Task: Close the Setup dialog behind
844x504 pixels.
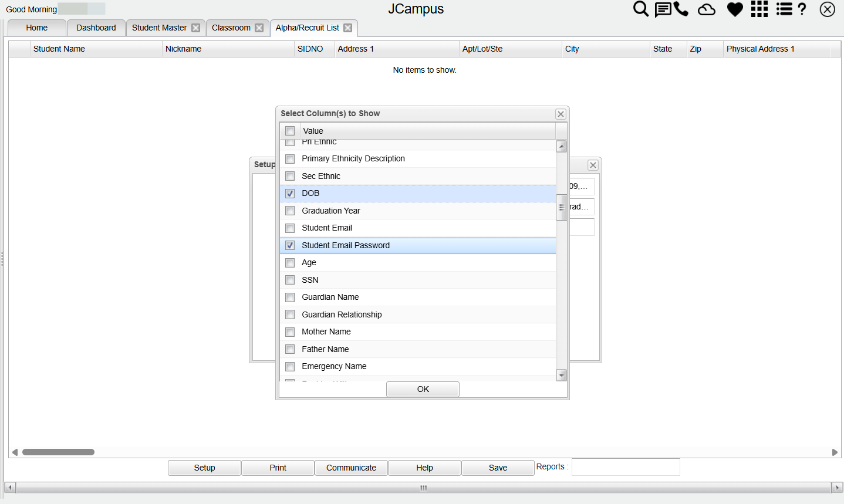Action: pyautogui.click(x=593, y=165)
